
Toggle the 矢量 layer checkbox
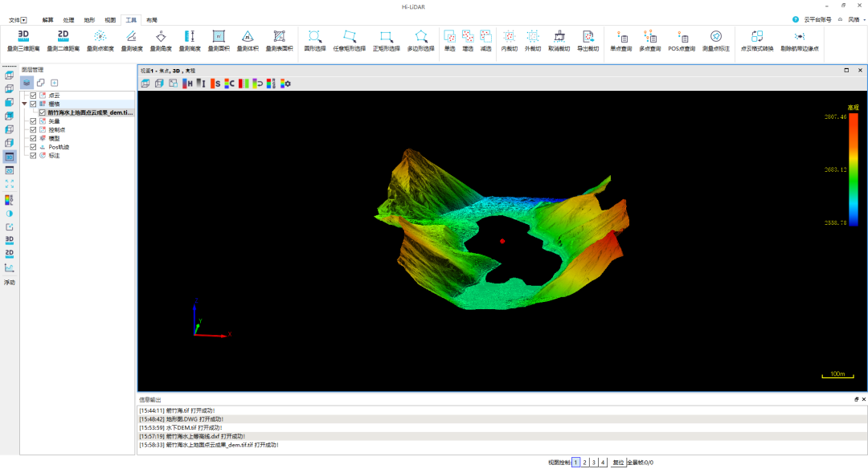(x=33, y=121)
